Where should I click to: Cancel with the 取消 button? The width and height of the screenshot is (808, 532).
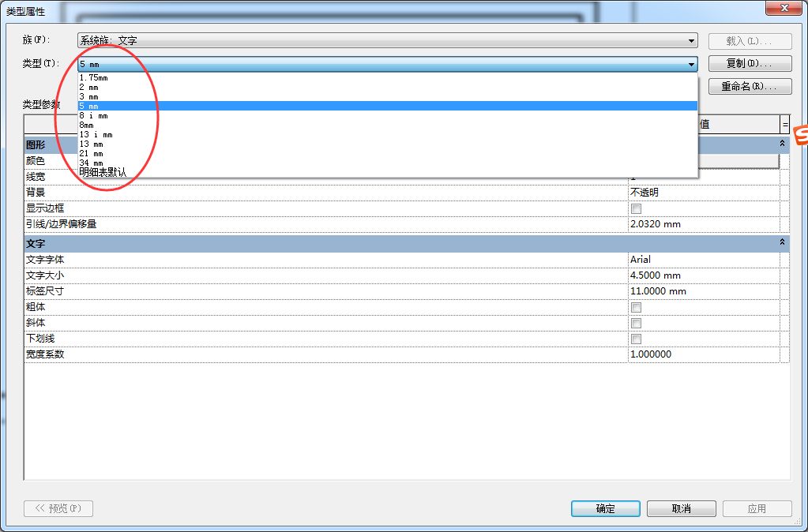[682, 509]
